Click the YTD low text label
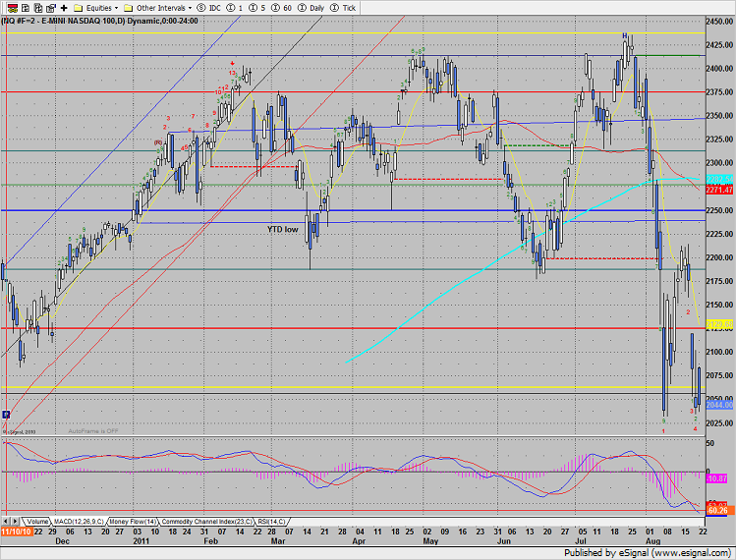Screen dimensions: 736x560 283,230
